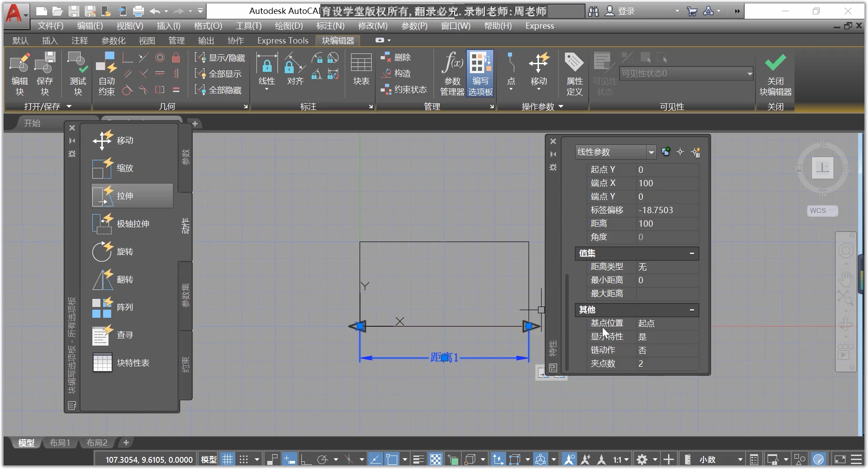
Task: Open the Block Table (块表) tool
Action: (x=361, y=70)
